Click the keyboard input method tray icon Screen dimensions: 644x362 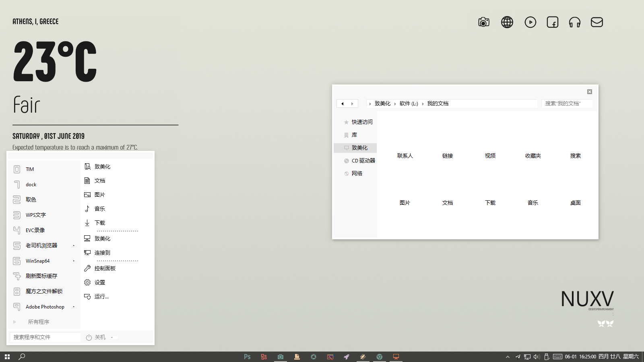[x=557, y=357]
